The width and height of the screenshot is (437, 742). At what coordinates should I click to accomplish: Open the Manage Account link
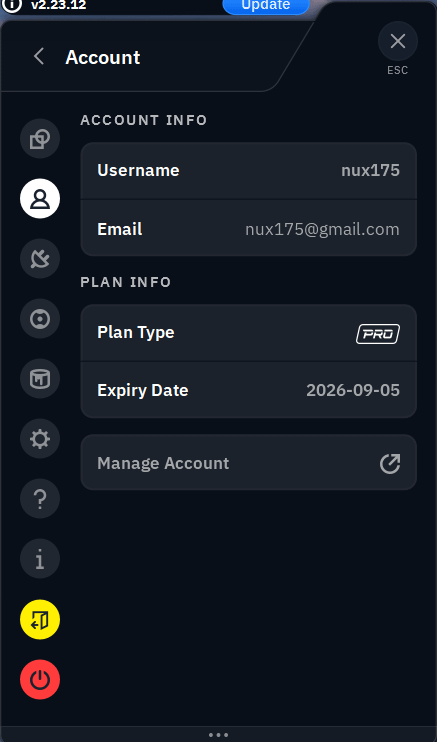(249, 462)
